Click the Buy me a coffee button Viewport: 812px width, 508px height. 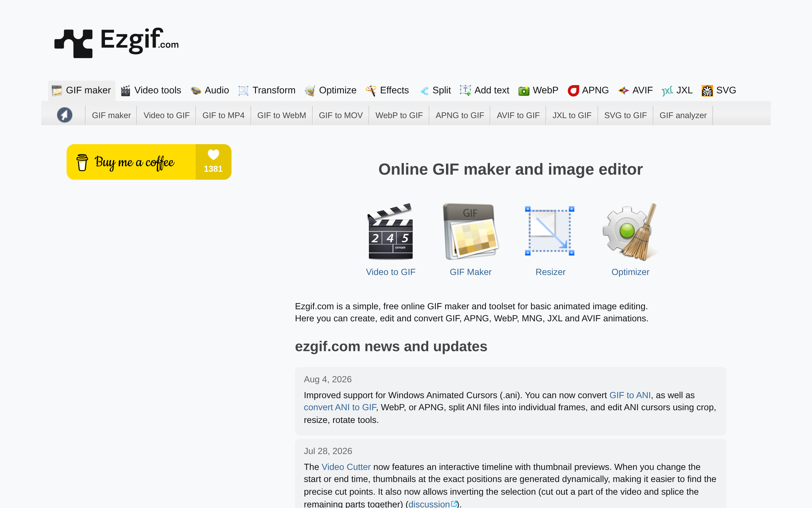coord(149,162)
